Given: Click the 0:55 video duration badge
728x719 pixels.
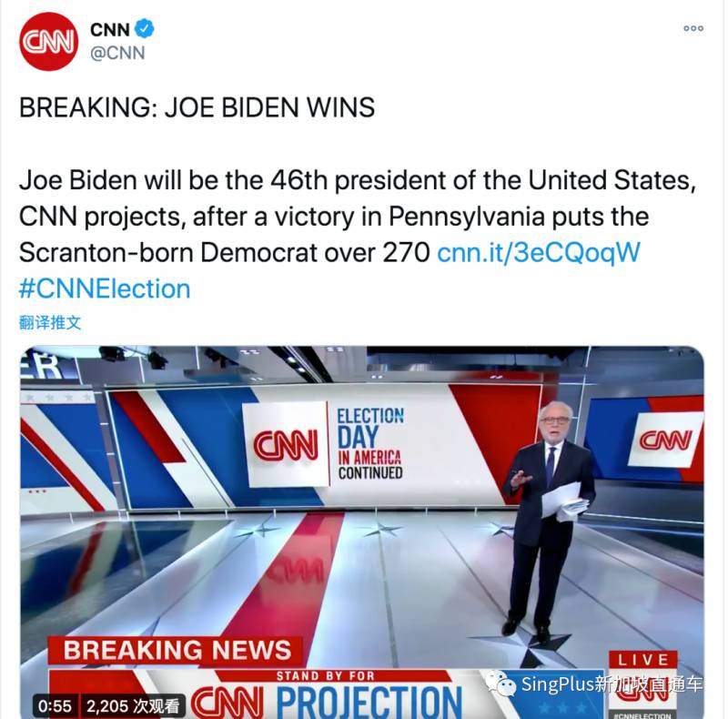Looking at the screenshot, I should (55, 704).
